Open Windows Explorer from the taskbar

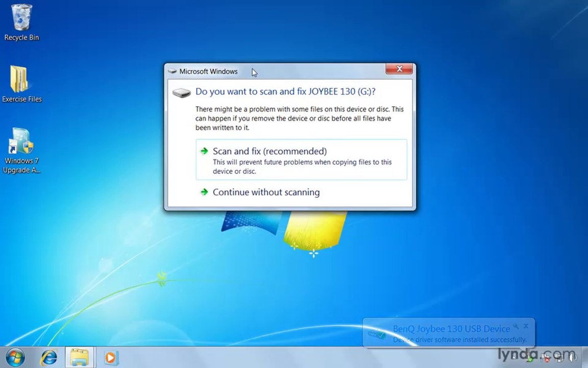point(80,357)
